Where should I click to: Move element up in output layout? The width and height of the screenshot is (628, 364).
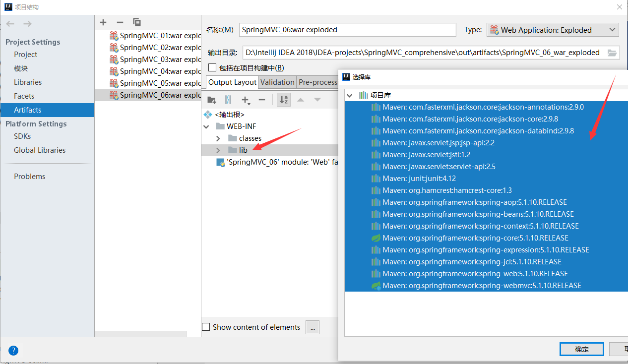(300, 100)
